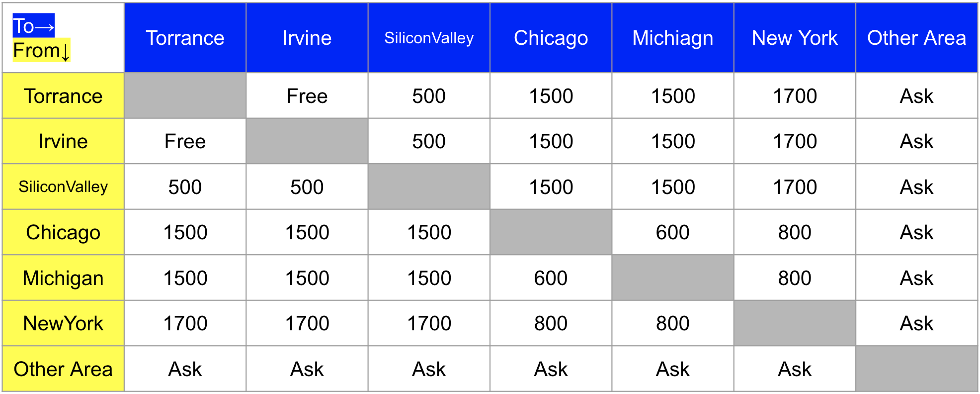The image size is (980, 394).
Task: Click the gray Chicago-to-Chicago cell
Action: click(x=551, y=232)
